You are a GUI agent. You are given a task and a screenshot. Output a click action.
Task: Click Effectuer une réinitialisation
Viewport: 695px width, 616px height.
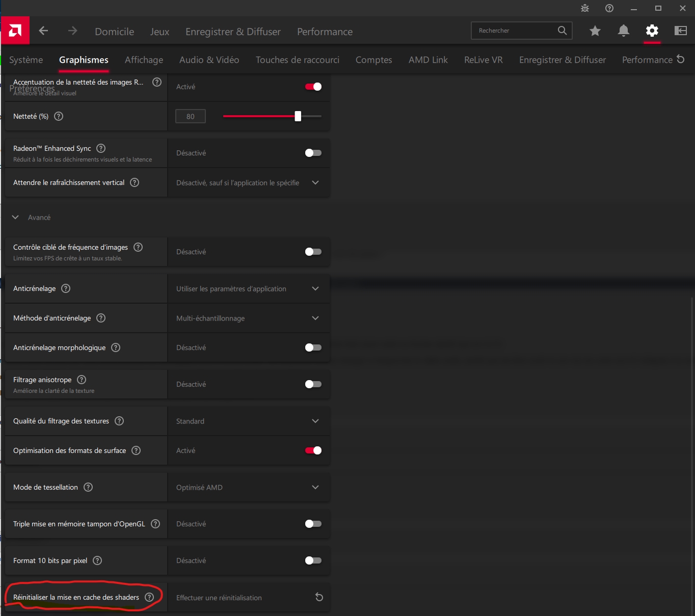coord(219,598)
